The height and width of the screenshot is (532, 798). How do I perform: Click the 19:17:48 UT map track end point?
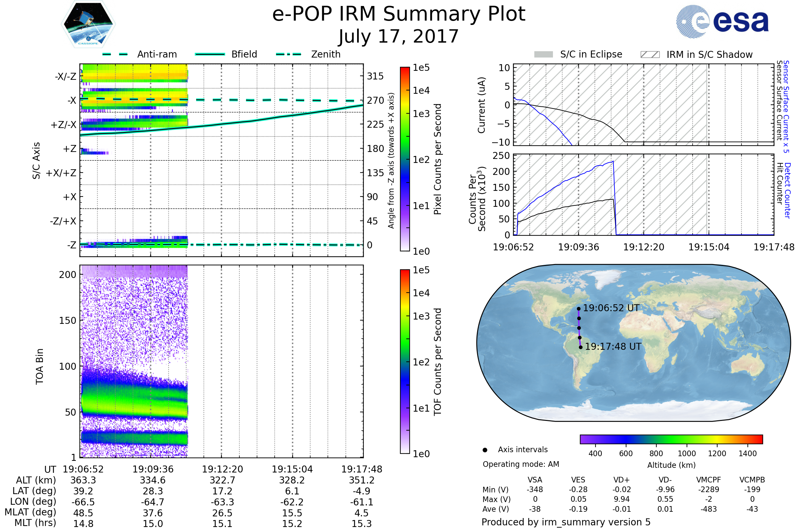[581, 347]
